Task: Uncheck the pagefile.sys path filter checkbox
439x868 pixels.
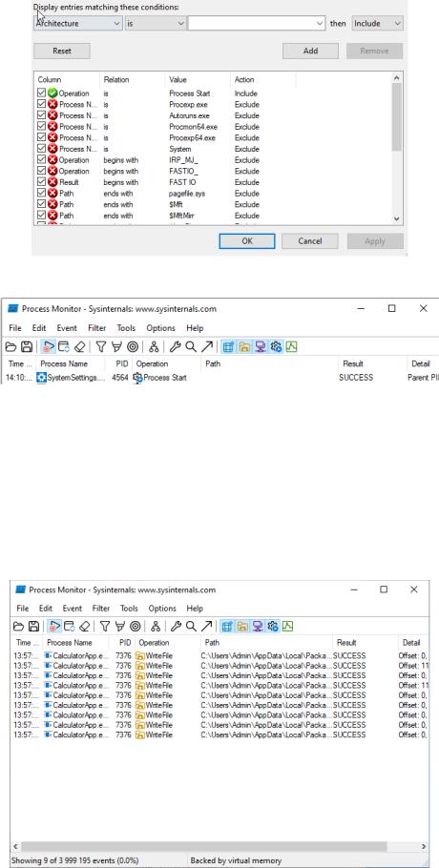Action: tap(42, 194)
